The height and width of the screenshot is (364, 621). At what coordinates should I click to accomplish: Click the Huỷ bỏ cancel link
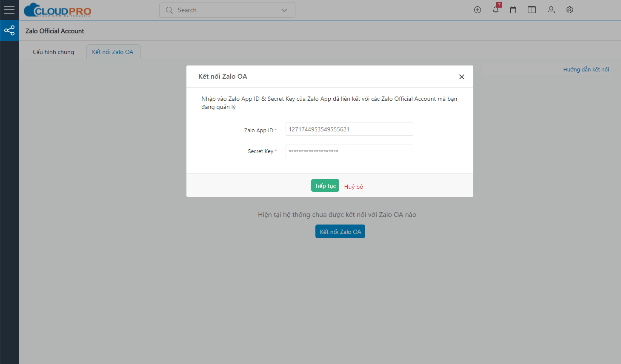354,187
